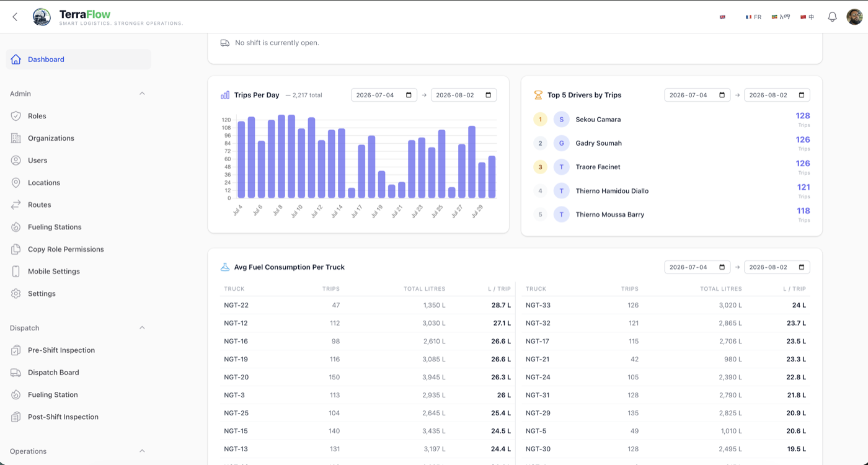Click the Avg Fuel Consumption flask icon
The height and width of the screenshot is (465, 868).
(225, 267)
